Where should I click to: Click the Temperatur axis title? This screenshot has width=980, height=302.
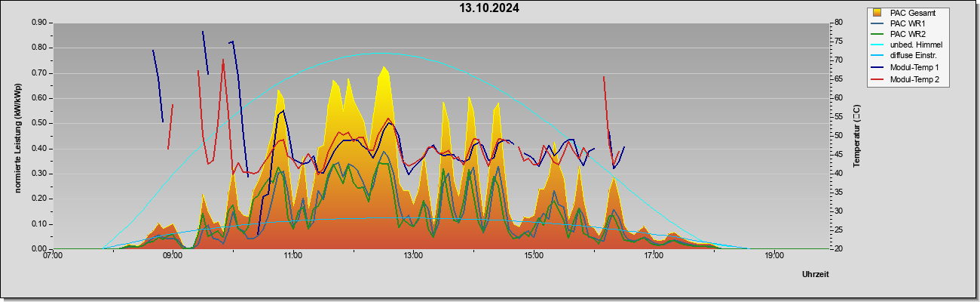click(x=856, y=136)
